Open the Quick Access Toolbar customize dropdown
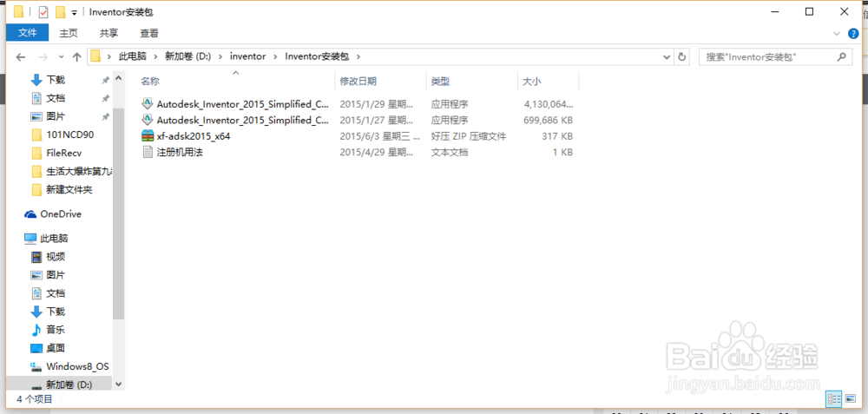This screenshot has height=414, width=868. pyautogui.click(x=74, y=12)
